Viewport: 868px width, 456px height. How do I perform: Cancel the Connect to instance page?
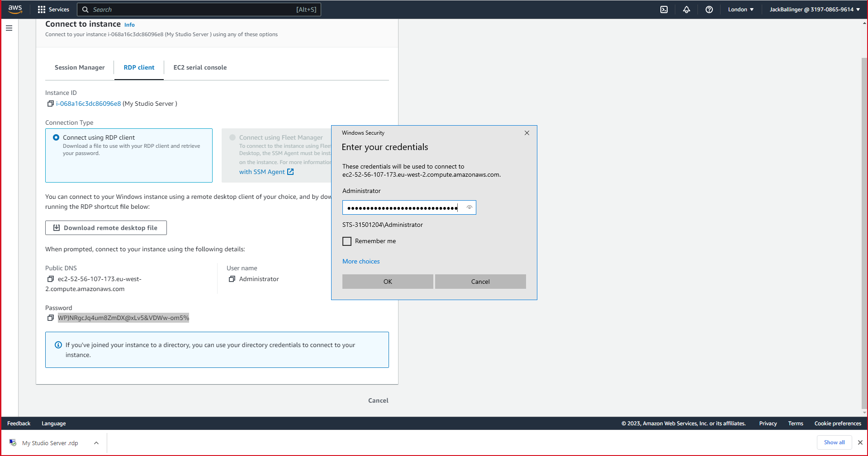point(378,401)
